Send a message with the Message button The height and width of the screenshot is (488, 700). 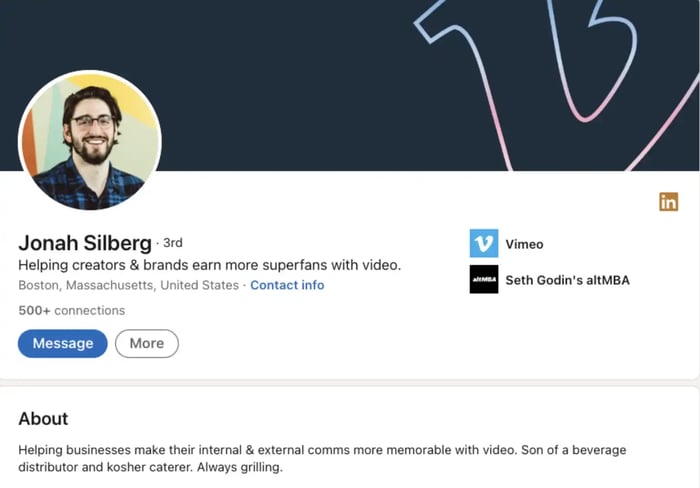[x=62, y=343]
